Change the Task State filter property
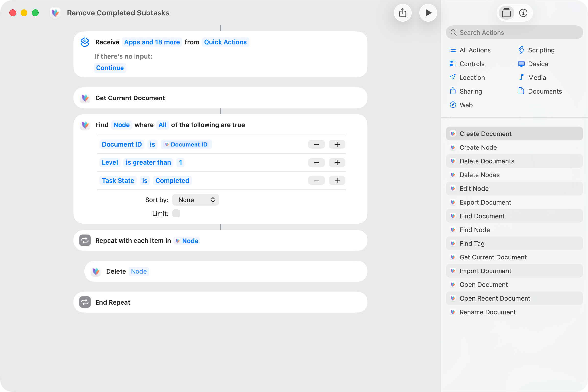 pos(118,180)
